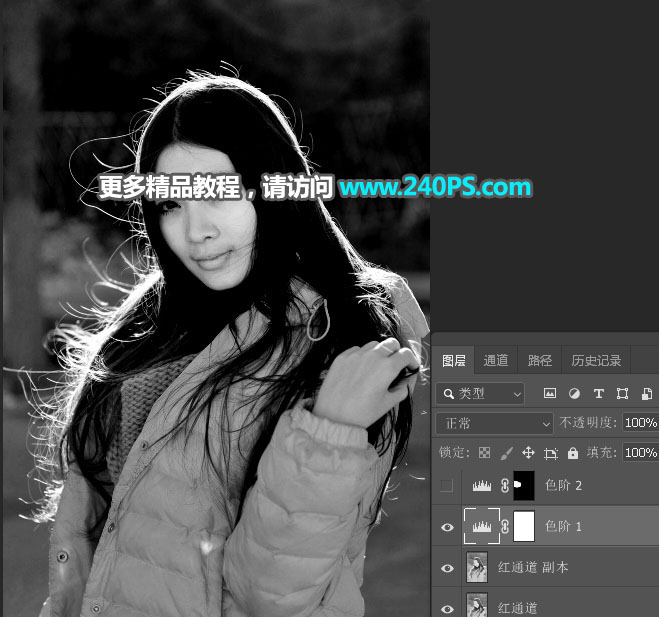Click the 不透明度 100% value field
Image resolution: width=659 pixels, height=617 pixels.
[x=641, y=422]
